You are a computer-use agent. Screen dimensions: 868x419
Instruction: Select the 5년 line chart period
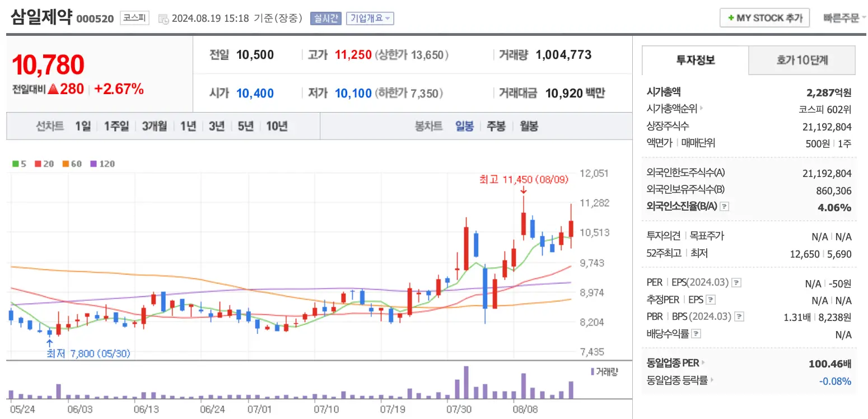tap(245, 126)
